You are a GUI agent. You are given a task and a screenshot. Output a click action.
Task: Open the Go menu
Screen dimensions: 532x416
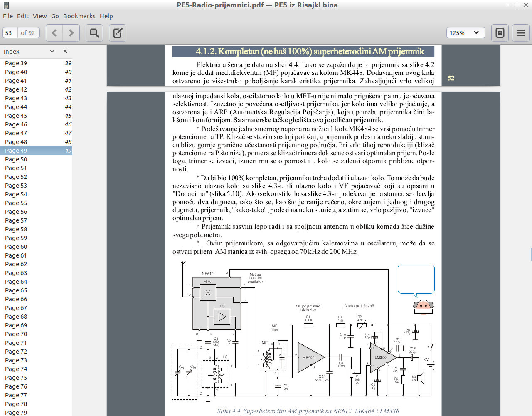pos(55,16)
